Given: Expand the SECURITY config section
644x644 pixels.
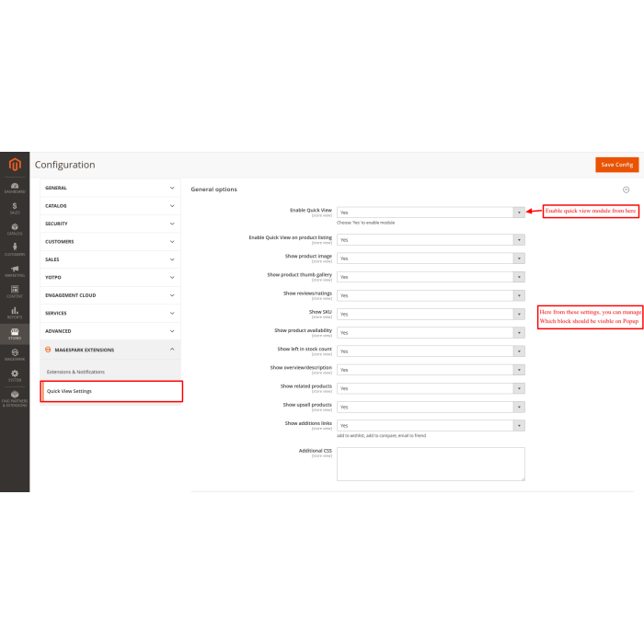Looking at the screenshot, I should point(110,224).
